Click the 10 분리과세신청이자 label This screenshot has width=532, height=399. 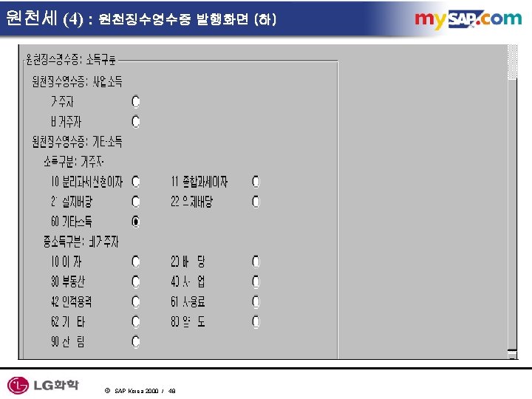[x=87, y=182]
